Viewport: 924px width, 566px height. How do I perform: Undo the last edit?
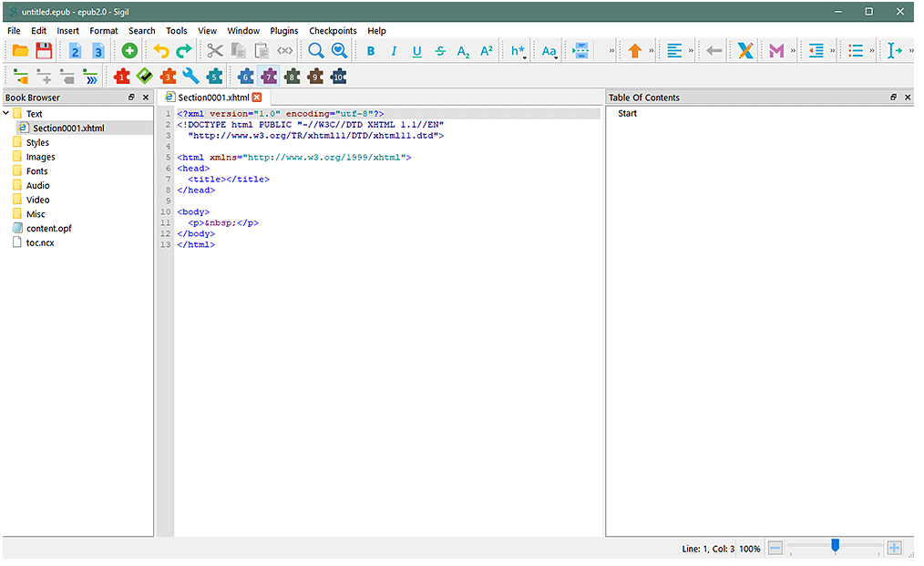point(160,51)
